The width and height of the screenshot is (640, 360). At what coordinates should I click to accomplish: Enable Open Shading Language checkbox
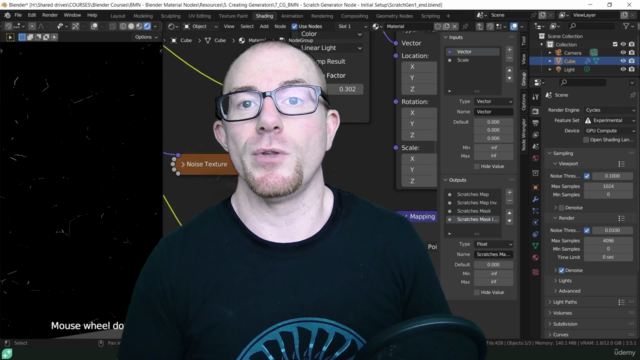pyautogui.click(x=586, y=140)
